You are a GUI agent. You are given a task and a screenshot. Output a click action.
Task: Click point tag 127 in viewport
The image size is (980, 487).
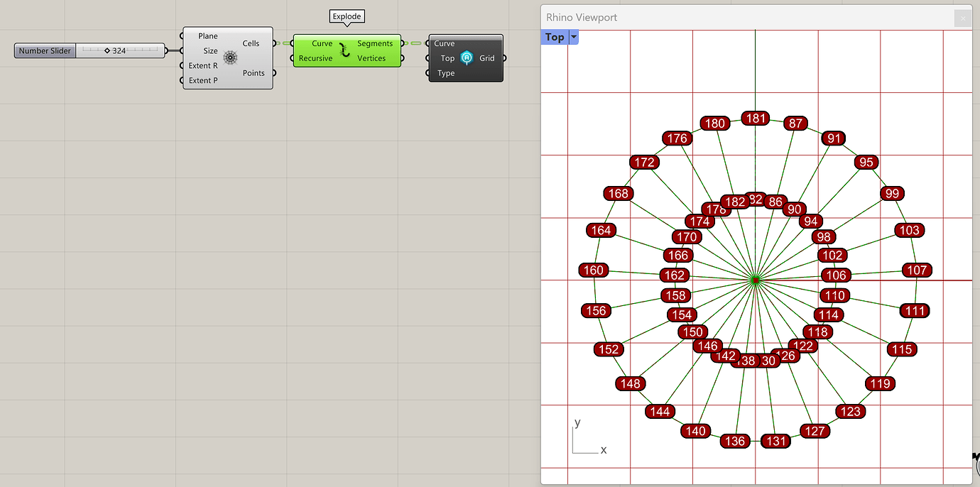tap(815, 431)
